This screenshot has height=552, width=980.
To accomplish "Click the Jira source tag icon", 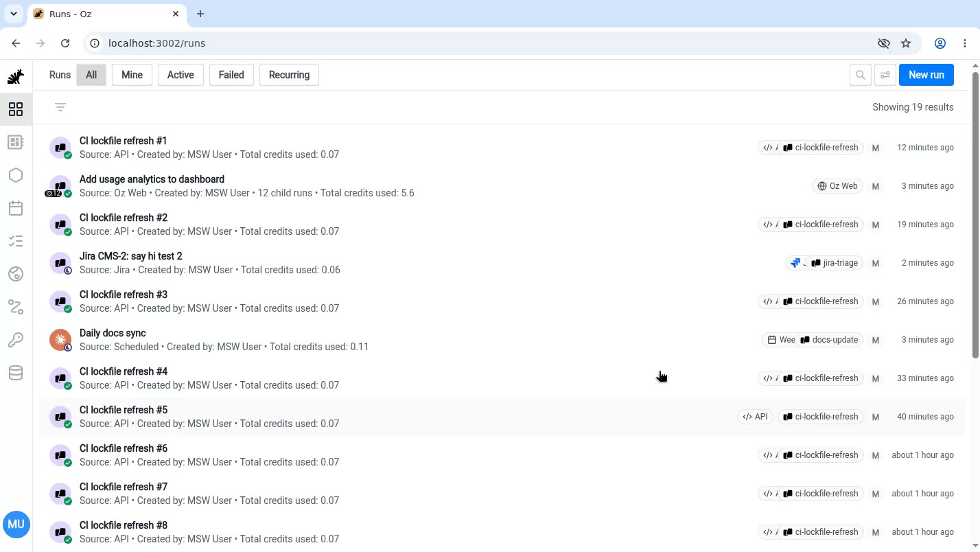I will (796, 263).
